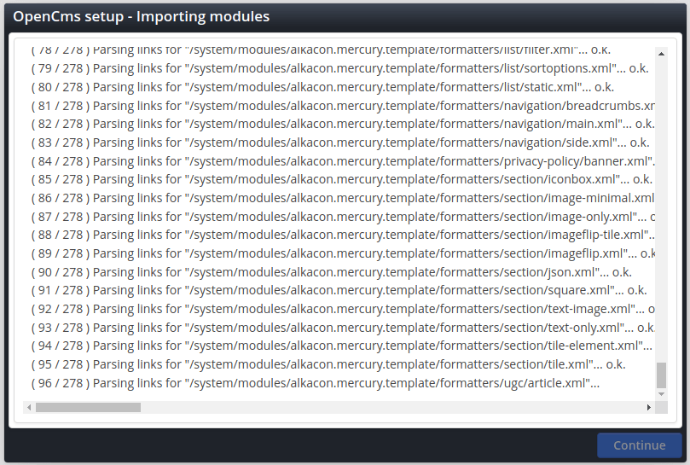Click the horizontal scrollbar thumb
The height and width of the screenshot is (465, 690).
(88, 407)
